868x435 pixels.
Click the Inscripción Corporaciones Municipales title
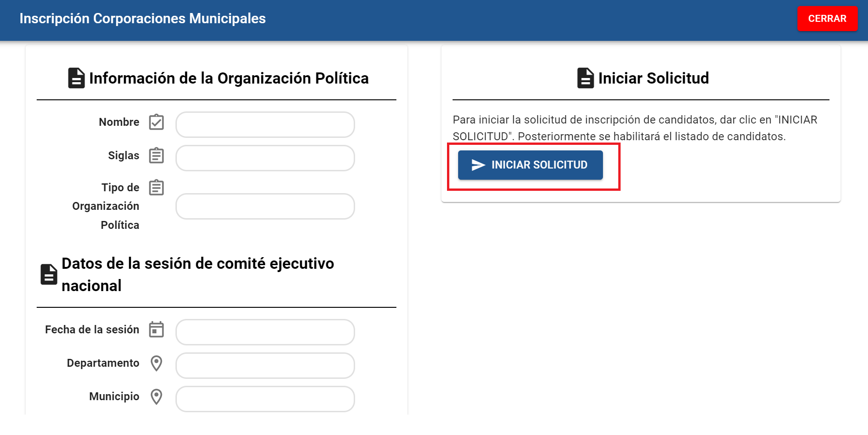[143, 19]
